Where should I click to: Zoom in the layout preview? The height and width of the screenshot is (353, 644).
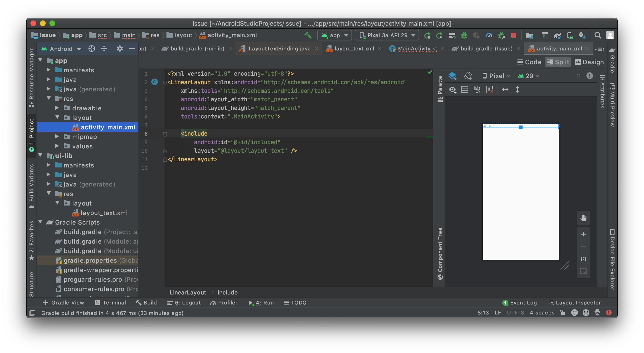(583, 234)
